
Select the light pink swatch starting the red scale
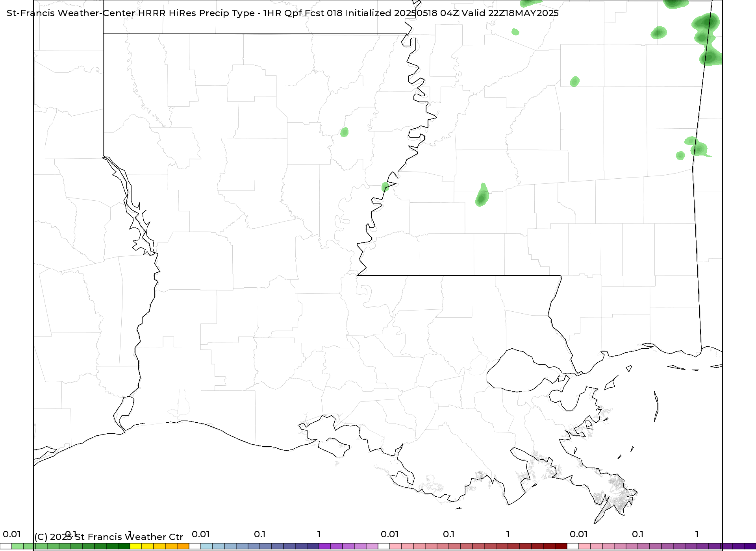(396, 546)
